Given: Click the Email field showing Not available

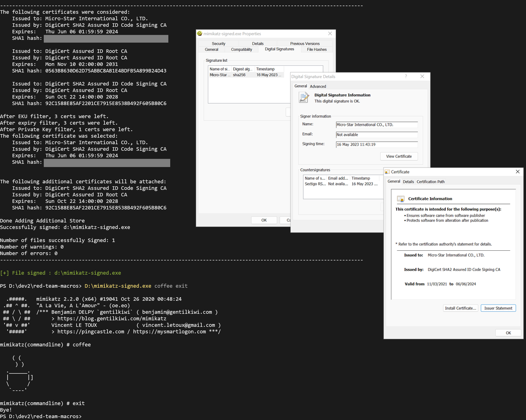Looking at the screenshot, I should click(377, 135).
